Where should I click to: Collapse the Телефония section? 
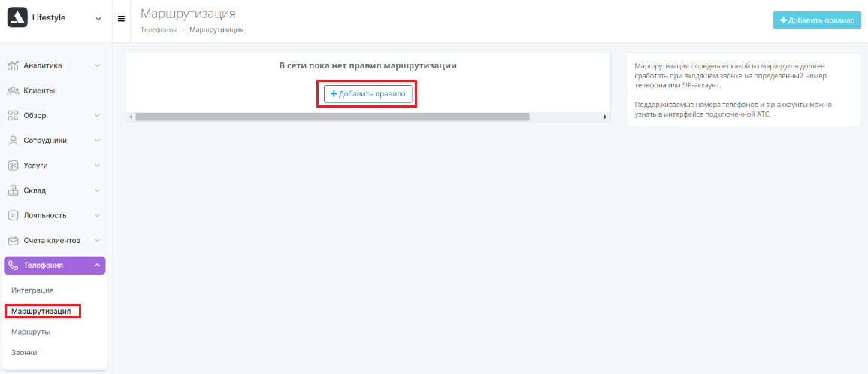click(x=98, y=266)
